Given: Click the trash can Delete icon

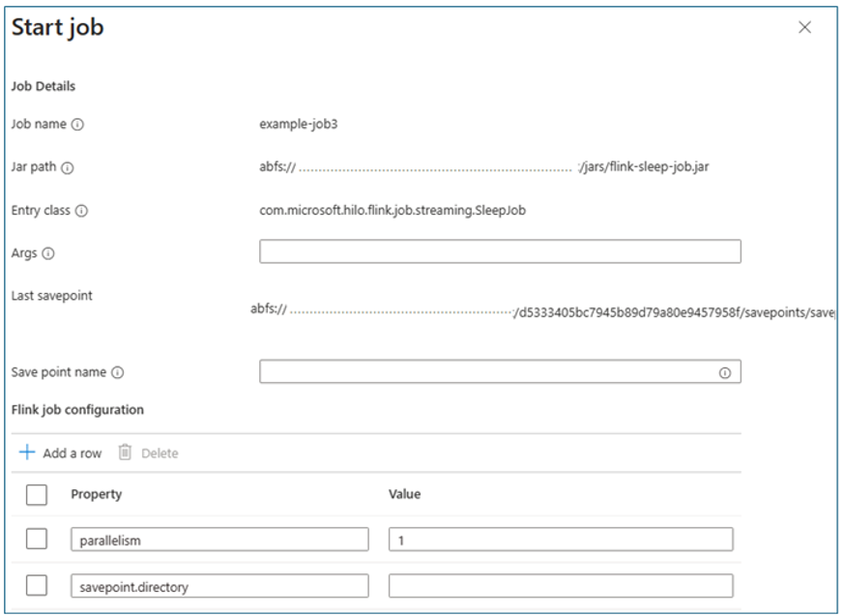Looking at the screenshot, I should pyautogui.click(x=125, y=453).
